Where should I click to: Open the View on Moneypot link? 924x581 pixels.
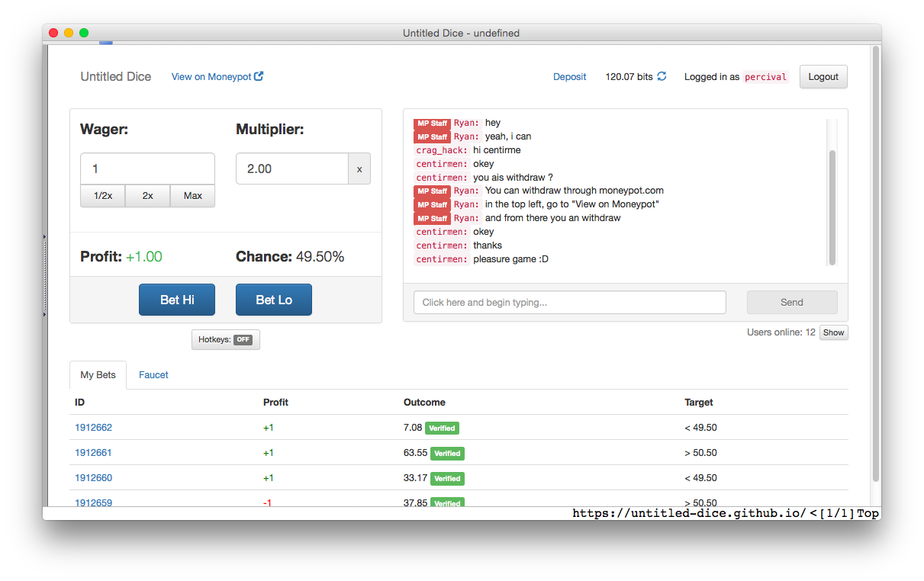pyautogui.click(x=217, y=76)
